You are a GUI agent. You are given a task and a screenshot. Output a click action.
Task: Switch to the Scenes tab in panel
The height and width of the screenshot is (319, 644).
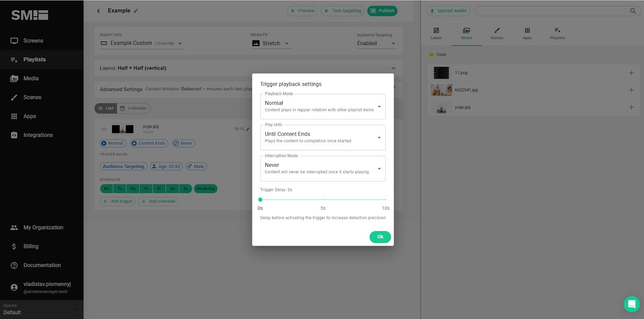[497, 34]
